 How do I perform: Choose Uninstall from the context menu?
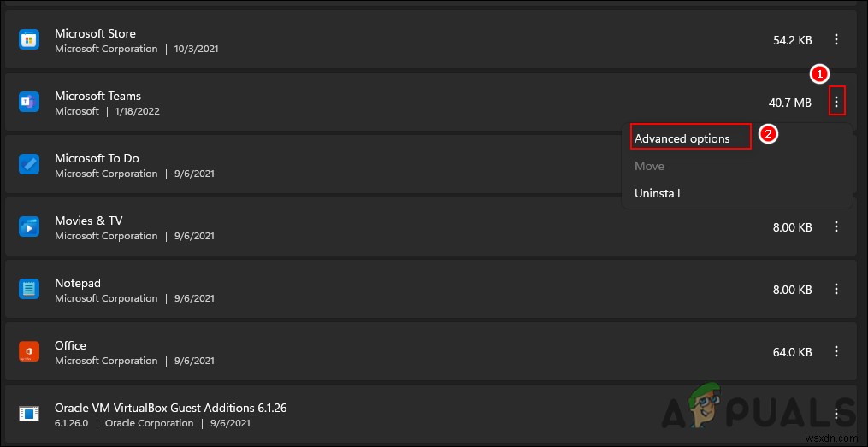coord(658,193)
